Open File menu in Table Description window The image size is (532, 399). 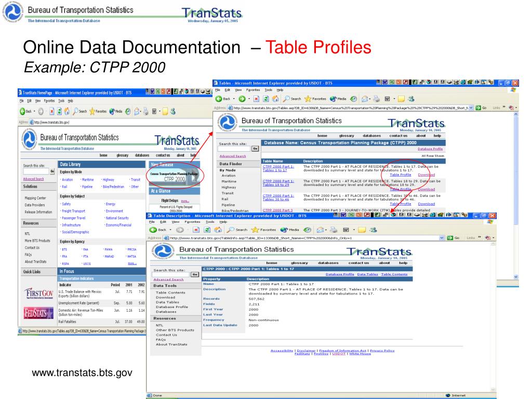click(x=152, y=221)
